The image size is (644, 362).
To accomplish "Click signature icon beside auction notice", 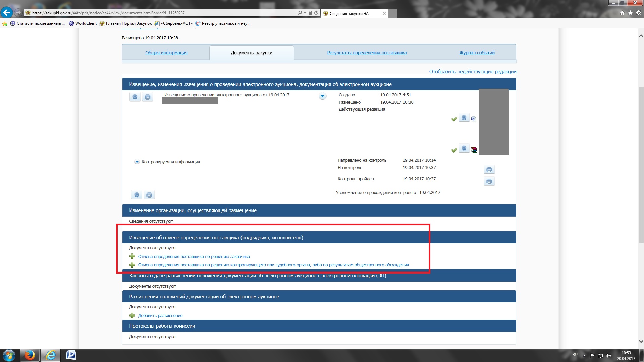I will tap(135, 97).
